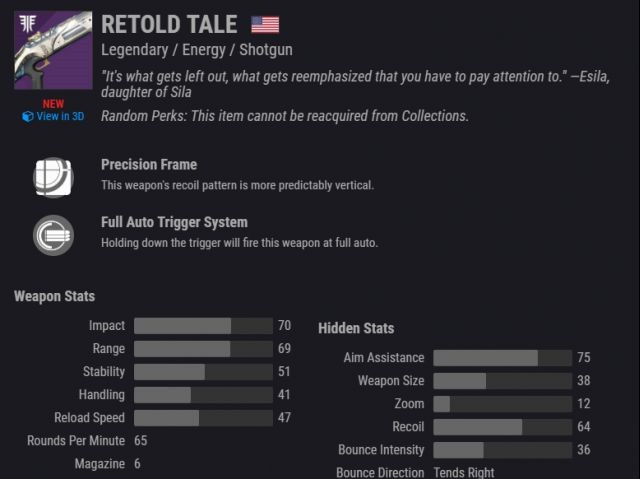This screenshot has width=640, height=479.
Task: Click the Zoom hidden stat bar
Action: [502, 404]
